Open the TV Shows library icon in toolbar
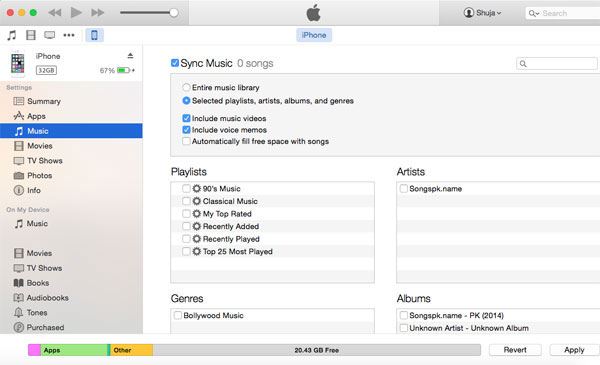The width and height of the screenshot is (600, 365). 49,35
